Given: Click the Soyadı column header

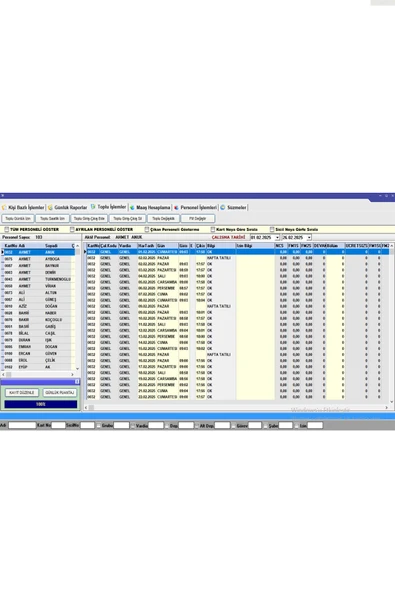Looking at the screenshot, I should point(57,246).
